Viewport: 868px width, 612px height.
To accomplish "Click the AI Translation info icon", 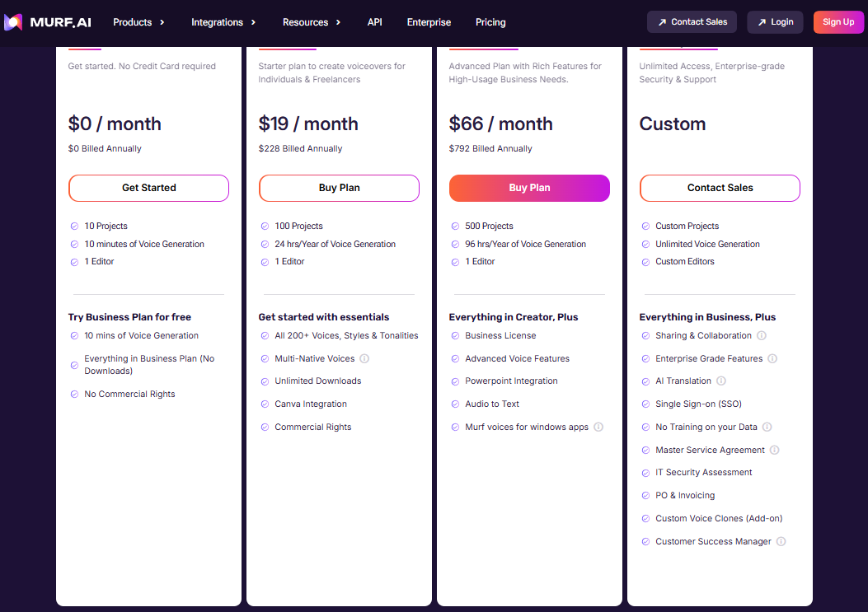I will [720, 381].
